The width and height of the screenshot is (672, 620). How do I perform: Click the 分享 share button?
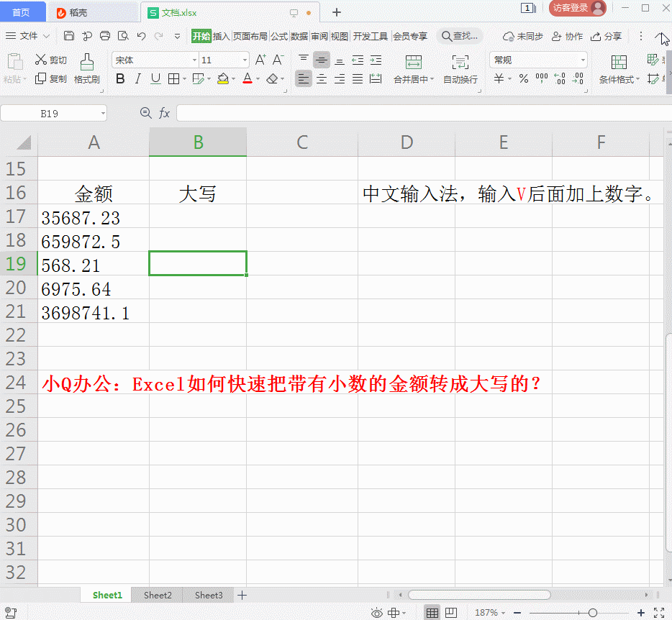point(606,37)
